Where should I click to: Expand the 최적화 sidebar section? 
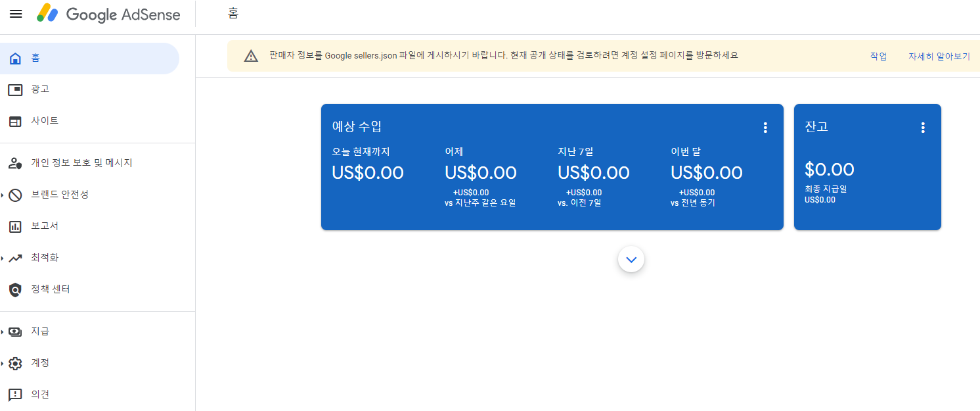[x=15, y=258]
